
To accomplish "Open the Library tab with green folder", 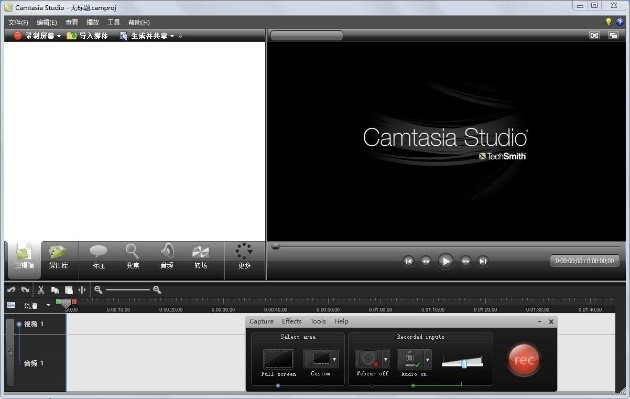I will tap(59, 257).
